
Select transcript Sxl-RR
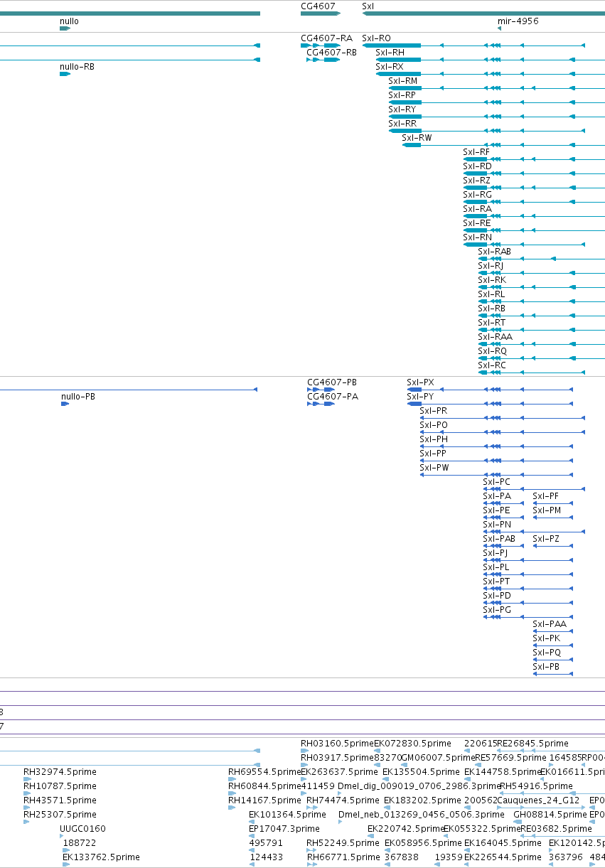[402, 124]
